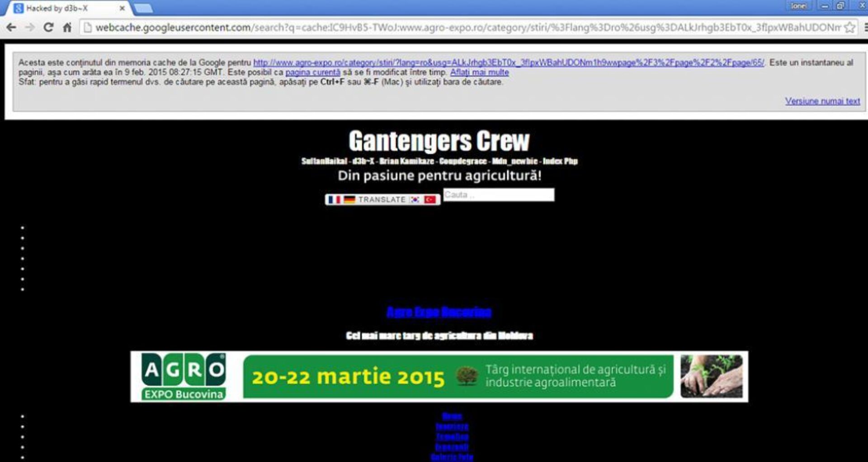Viewport: 868px width, 462px height.
Task: Open a new tab next to Hacked tab
Action: coord(143,8)
